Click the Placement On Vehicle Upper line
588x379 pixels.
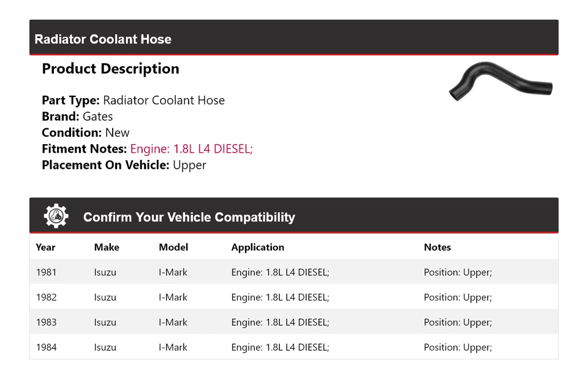click(x=124, y=165)
